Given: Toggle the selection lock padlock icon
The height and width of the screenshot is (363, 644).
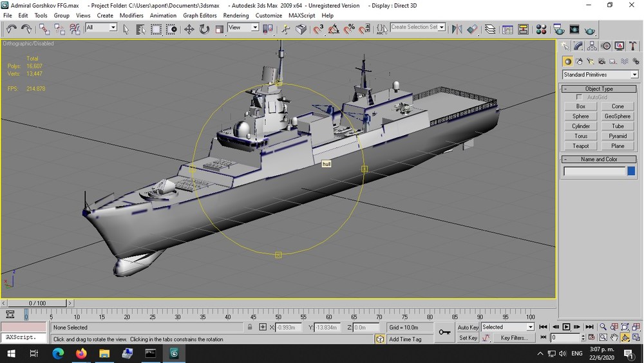Looking at the screenshot, I should [x=250, y=327].
